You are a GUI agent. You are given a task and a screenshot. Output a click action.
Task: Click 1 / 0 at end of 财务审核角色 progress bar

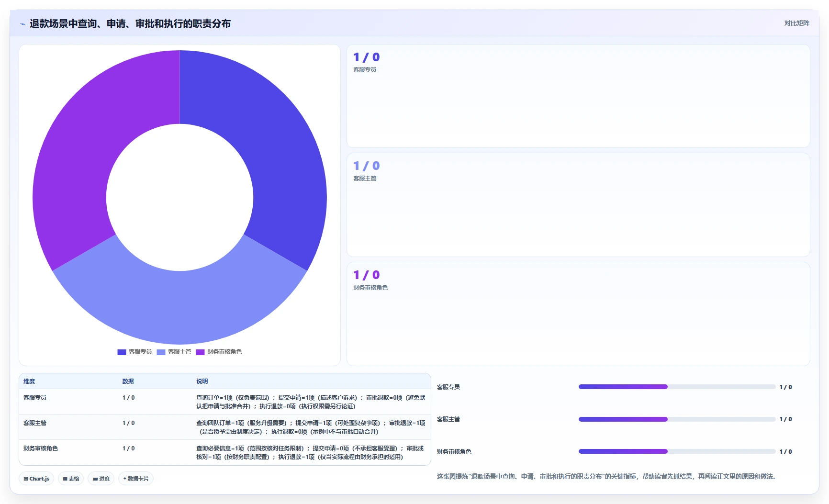(x=785, y=452)
